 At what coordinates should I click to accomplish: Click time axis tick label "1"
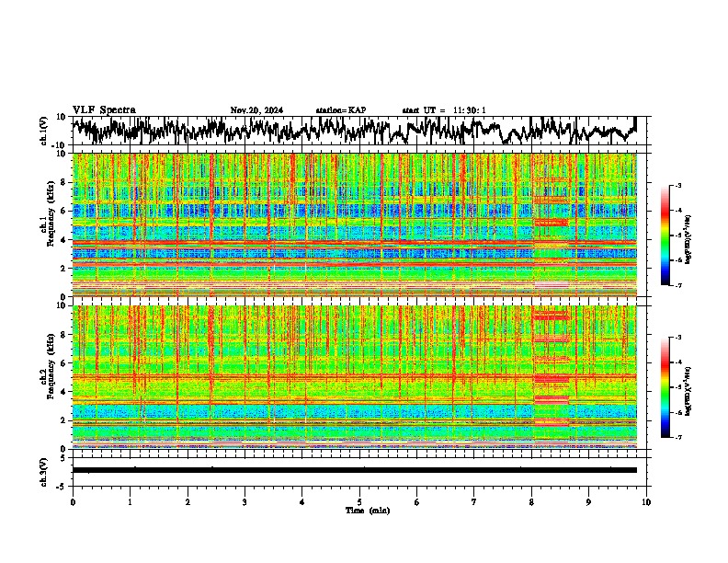(130, 502)
